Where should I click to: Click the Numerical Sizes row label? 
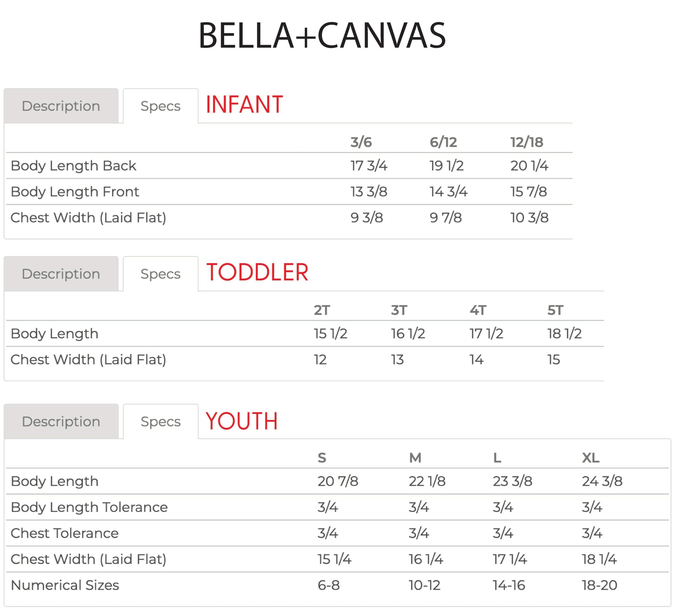tap(65, 585)
